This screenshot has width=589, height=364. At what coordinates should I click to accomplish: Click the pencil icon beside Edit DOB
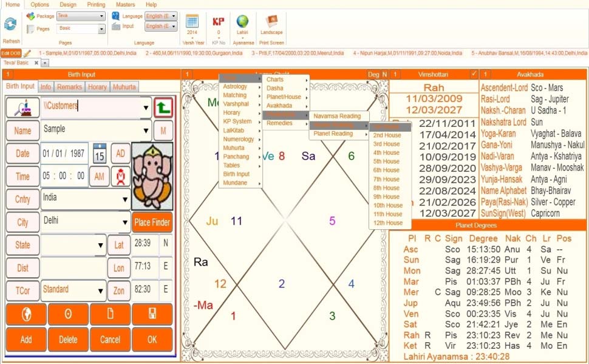[x=27, y=53]
